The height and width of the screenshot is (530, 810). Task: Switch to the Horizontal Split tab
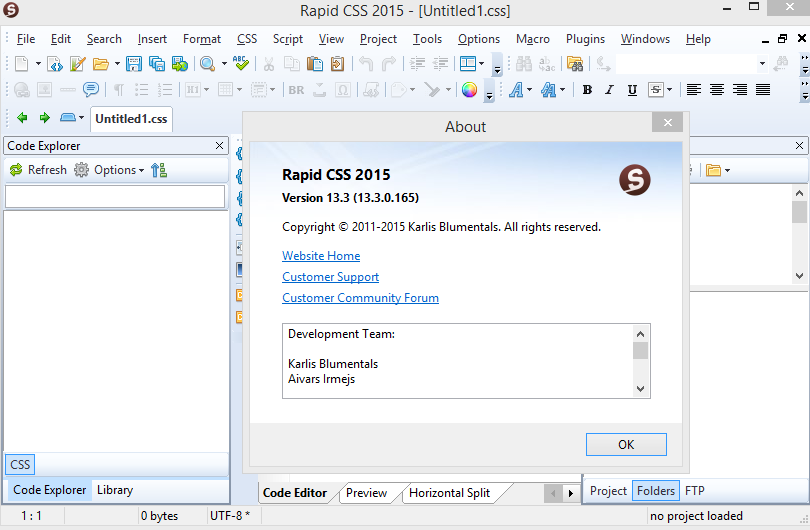point(449,493)
